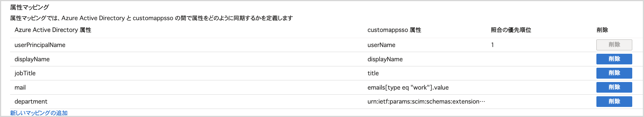
Task: Open 新しいマッピングの追加 link
Action: (39, 113)
